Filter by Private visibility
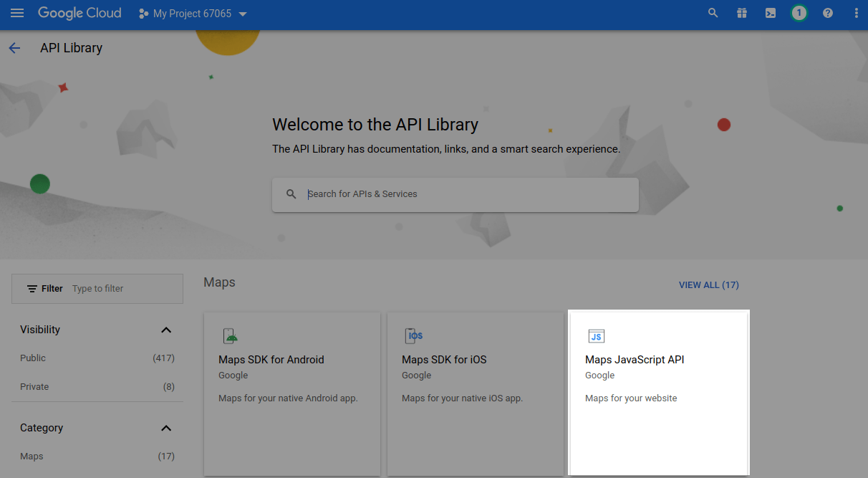Screen dimensions: 868x478 [x=34, y=386]
